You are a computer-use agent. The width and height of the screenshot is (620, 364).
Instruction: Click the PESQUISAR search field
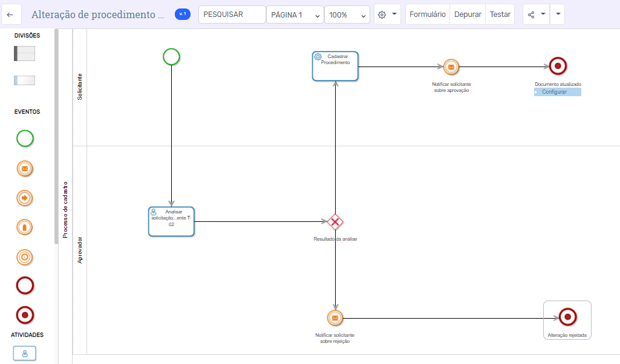pos(232,13)
